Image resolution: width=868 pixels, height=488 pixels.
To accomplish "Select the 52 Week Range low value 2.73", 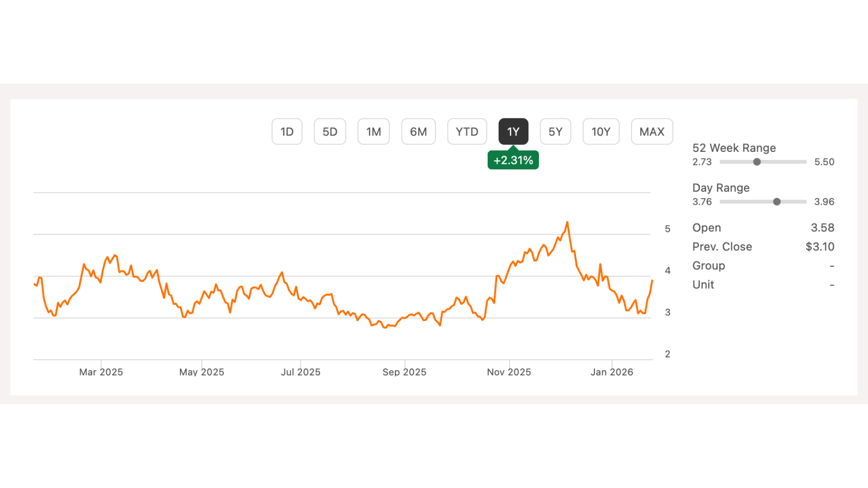I will pyautogui.click(x=702, y=162).
